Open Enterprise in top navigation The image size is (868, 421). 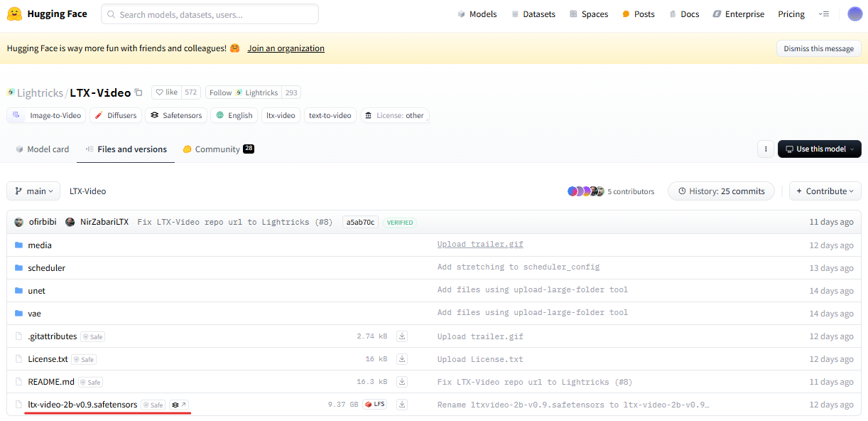pos(738,14)
